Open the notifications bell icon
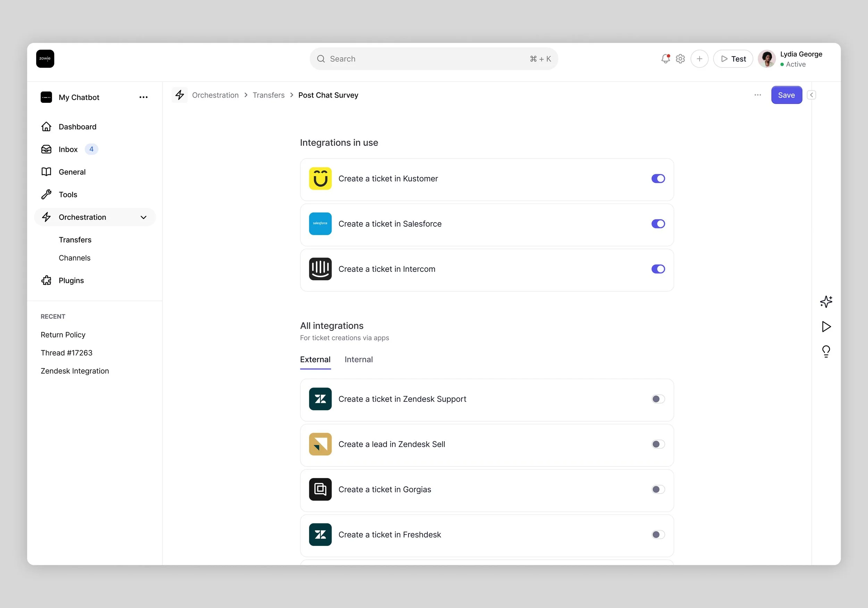This screenshot has height=608, width=868. click(x=665, y=59)
